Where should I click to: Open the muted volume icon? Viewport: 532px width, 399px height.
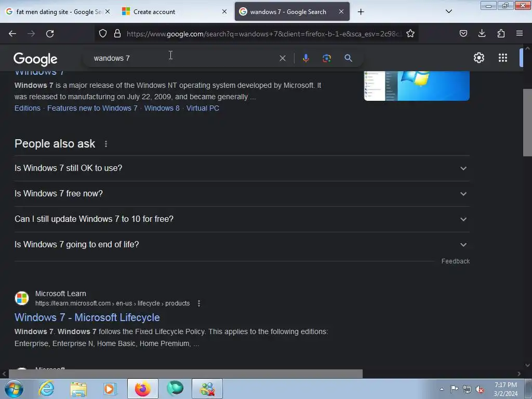tap(480, 390)
